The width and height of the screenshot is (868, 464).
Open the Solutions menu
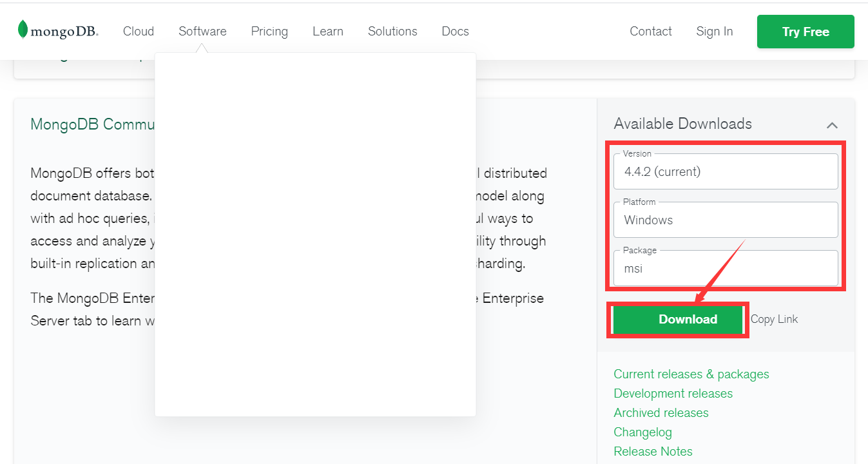[392, 31]
